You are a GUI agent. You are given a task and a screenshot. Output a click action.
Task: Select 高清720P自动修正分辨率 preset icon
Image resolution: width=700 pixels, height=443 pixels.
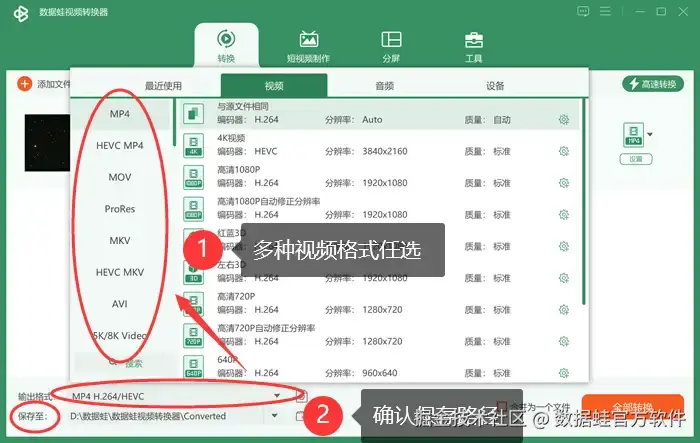[193, 335]
